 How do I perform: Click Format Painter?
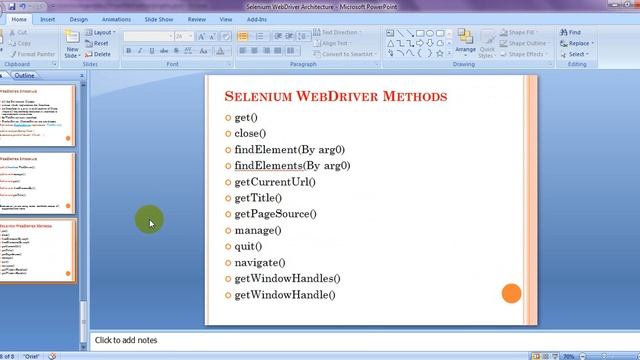pos(32,54)
